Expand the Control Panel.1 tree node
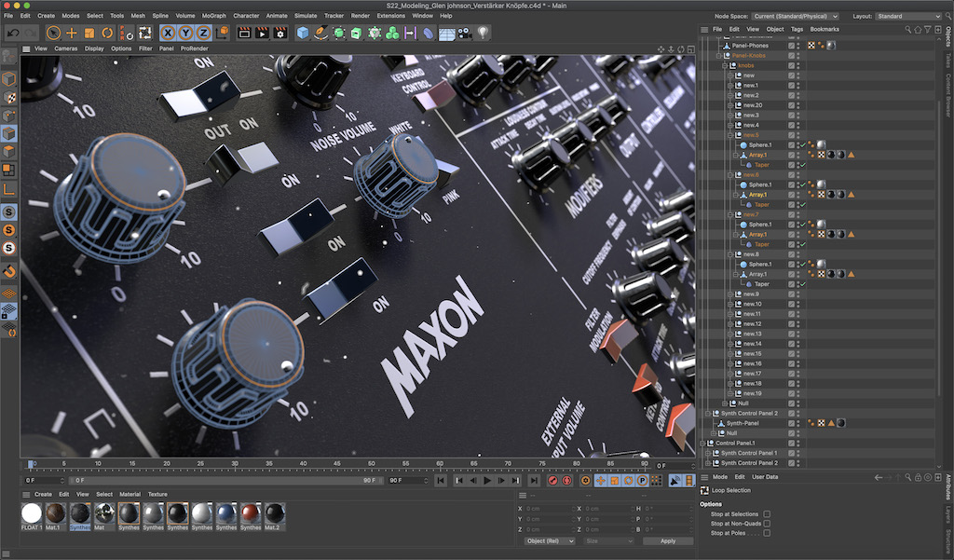Screen dimensions: 954x560 coord(702,444)
